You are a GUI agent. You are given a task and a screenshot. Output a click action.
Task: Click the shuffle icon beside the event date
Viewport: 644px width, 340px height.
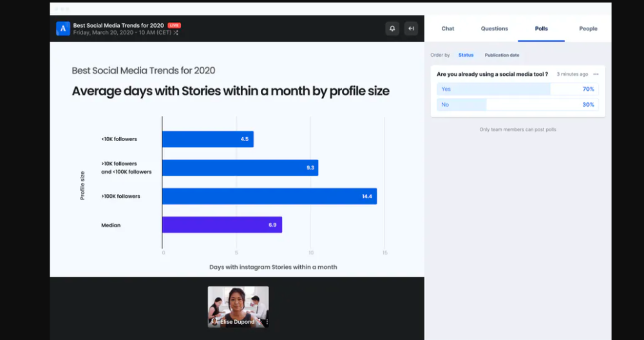point(175,32)
